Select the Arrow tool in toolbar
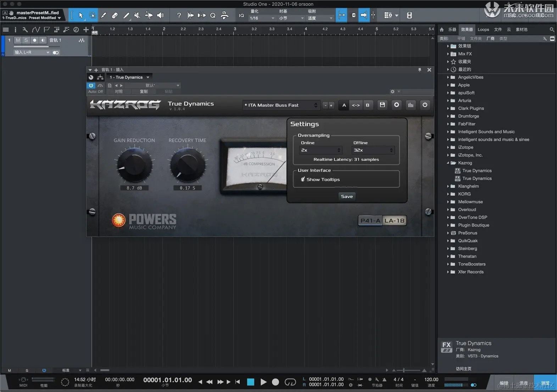Viewport: 557px width, 392px height. pos(81,15)
